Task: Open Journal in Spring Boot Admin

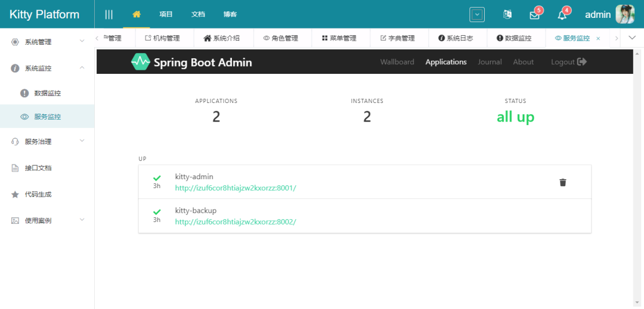Action: [x=490, y=62]
